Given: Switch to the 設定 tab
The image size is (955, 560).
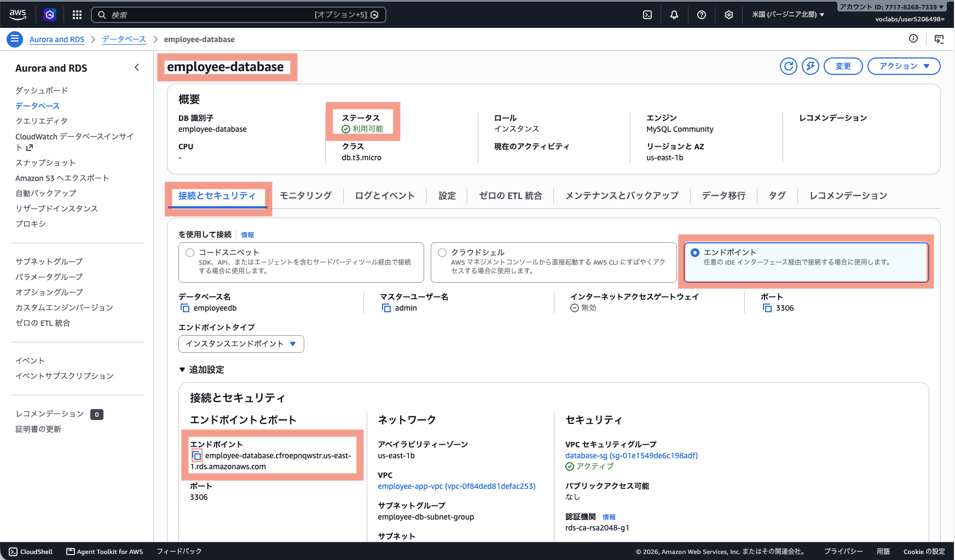Looking at the screenshot, I should (447, 196).
